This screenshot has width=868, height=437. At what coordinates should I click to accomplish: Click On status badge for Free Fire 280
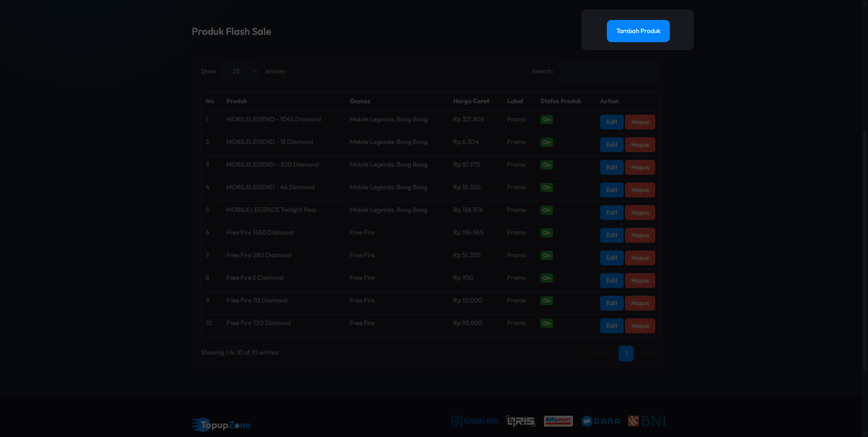pyautogui.click(x=547, y=255)
